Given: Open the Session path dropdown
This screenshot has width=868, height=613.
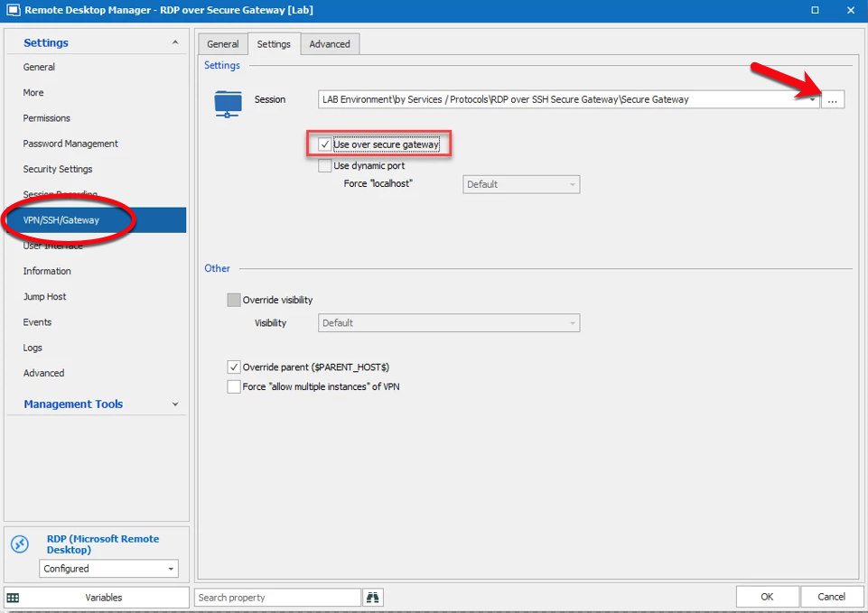Looking at the screenshot, I should click(812, 100).
